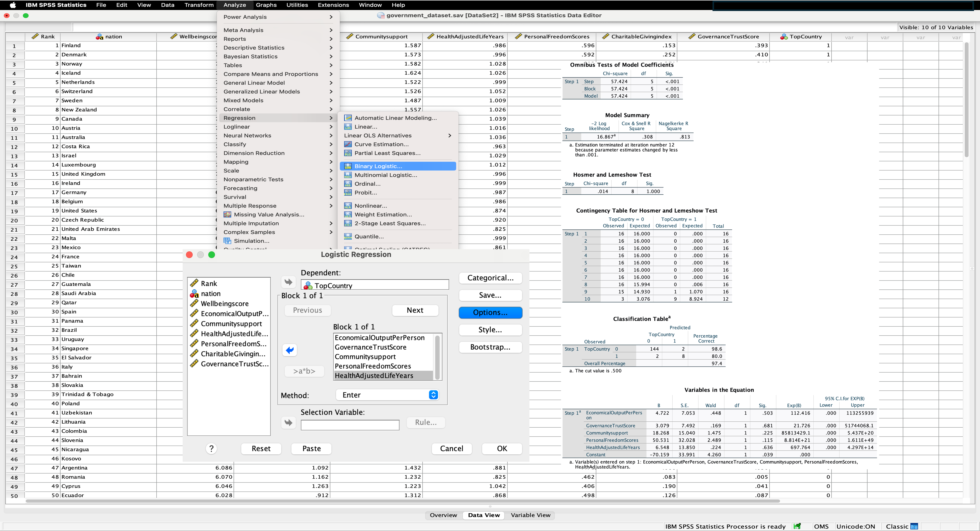Open the Extensions menu
The width and height of the screenshot is (980, 531).
pos(333,5)
